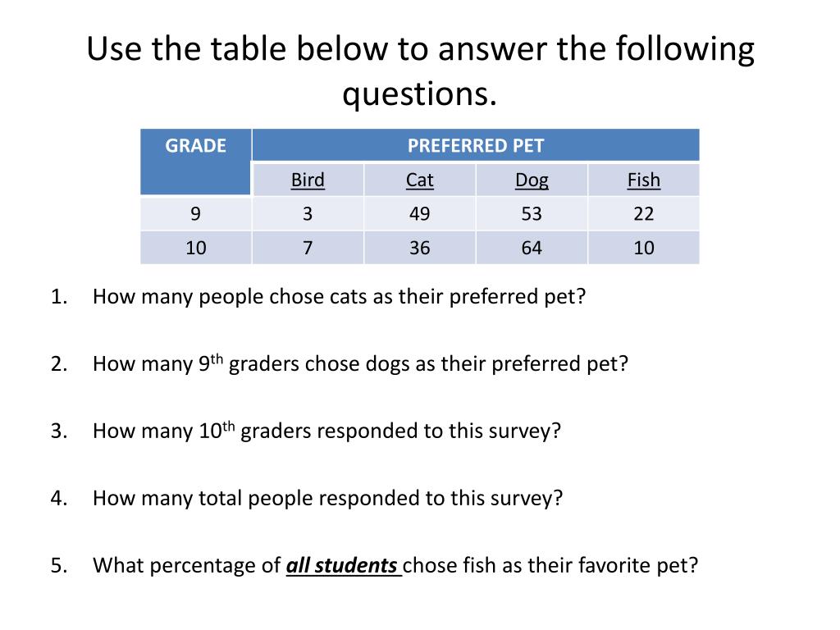Select the grade 9 row label
The height and width of the screenshot is (630, 840).
(195, 214)
